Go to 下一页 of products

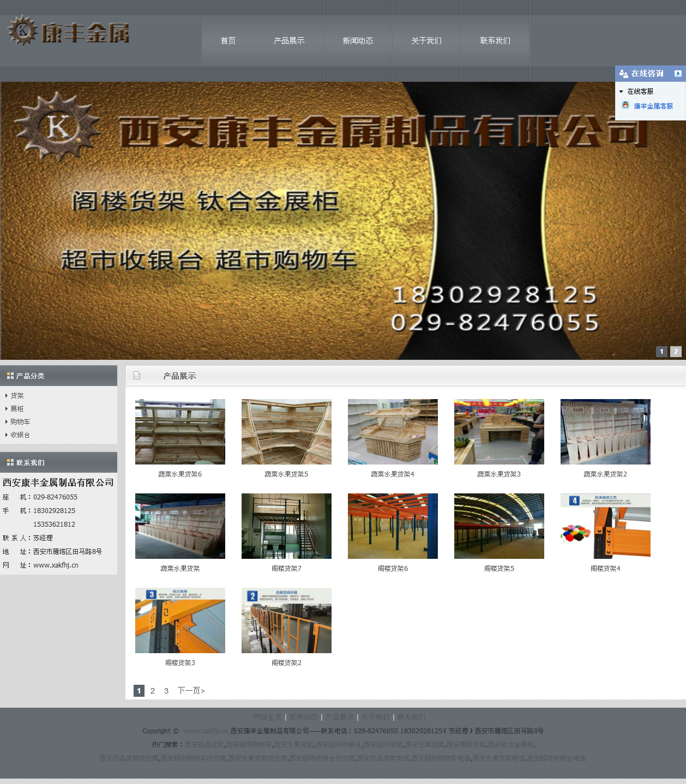[x=191, y=691]
